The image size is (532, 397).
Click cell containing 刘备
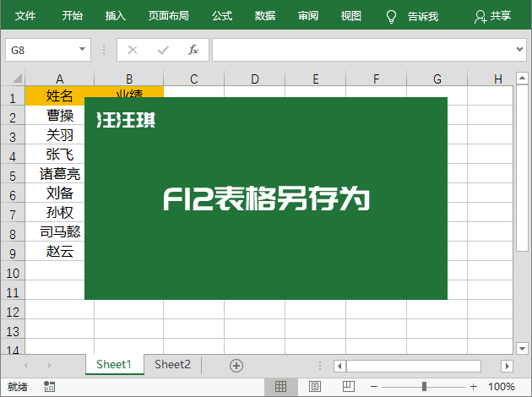click(x=55, y=193)
